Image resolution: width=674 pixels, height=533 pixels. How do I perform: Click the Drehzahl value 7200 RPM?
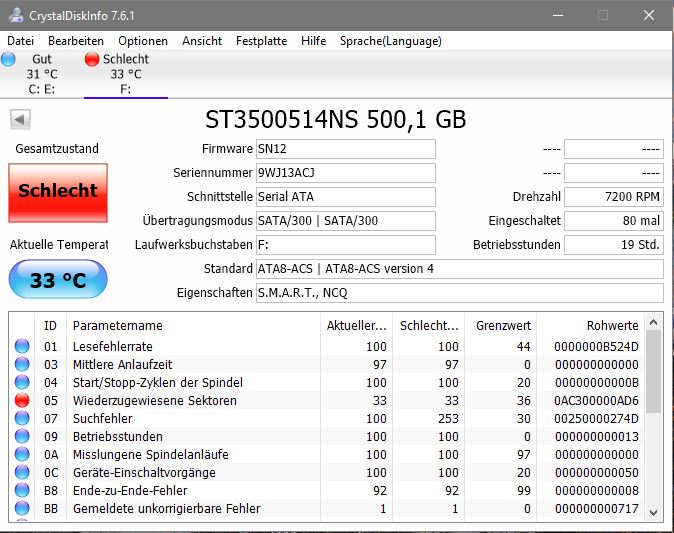(x=614, y=197)
